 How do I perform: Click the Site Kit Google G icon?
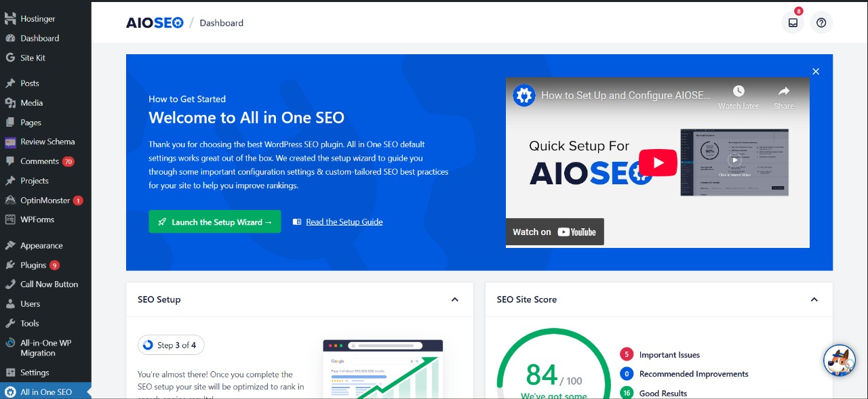pyautogui.click(x=10, y=58)
